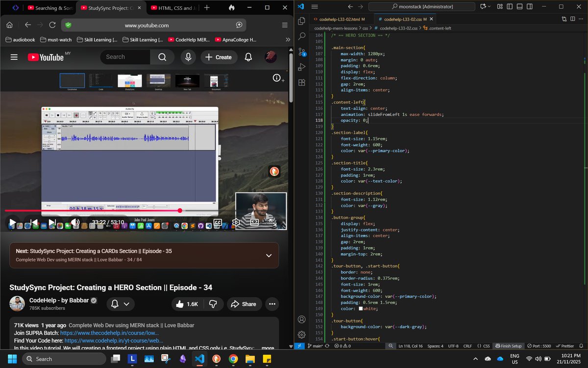Switch to HTML, CSS and Ja browser tab

click(x=173, y=8)
